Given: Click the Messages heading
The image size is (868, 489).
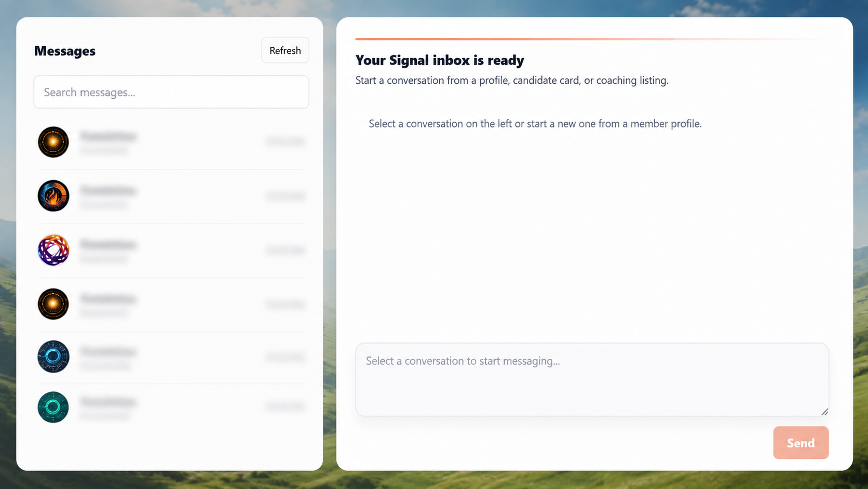Looking at the screenshot, I should click(x=65, y=51).
